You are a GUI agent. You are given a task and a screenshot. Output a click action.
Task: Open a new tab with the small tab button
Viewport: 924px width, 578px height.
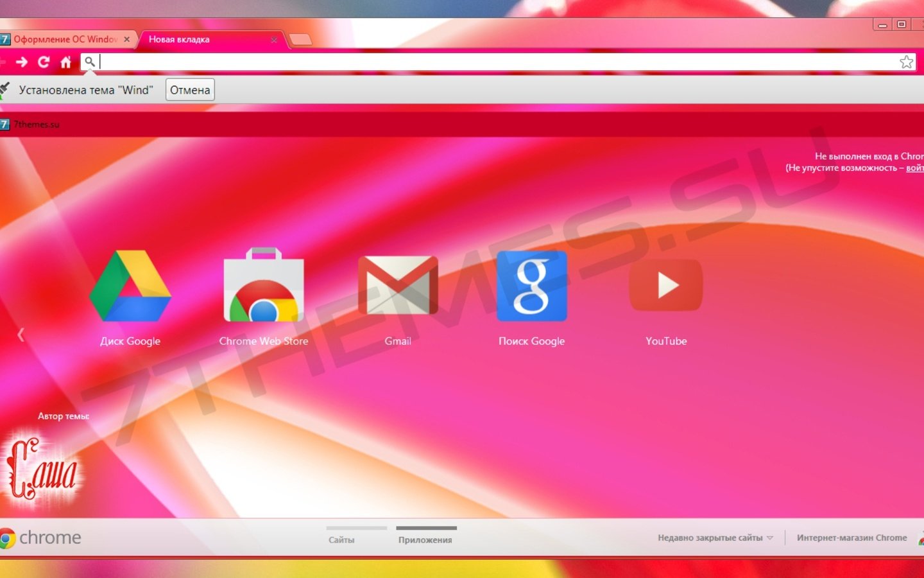tap(300, 40)
